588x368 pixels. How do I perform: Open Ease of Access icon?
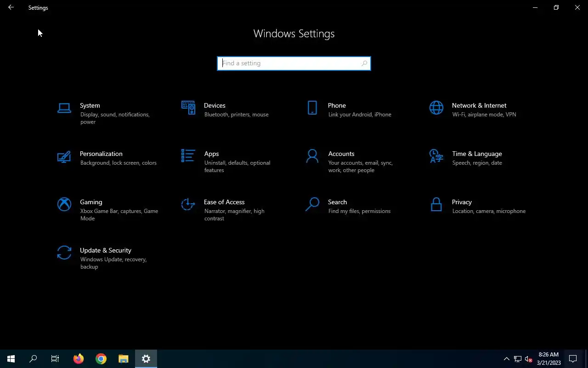188,204
